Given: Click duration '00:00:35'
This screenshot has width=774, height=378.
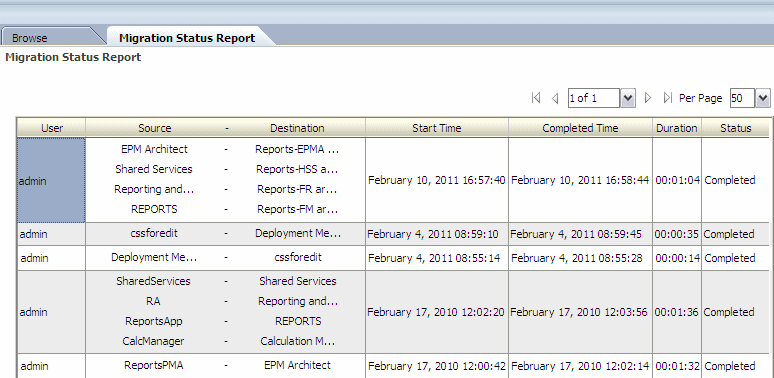Looking at the screenshot, I should click(677, 234).
